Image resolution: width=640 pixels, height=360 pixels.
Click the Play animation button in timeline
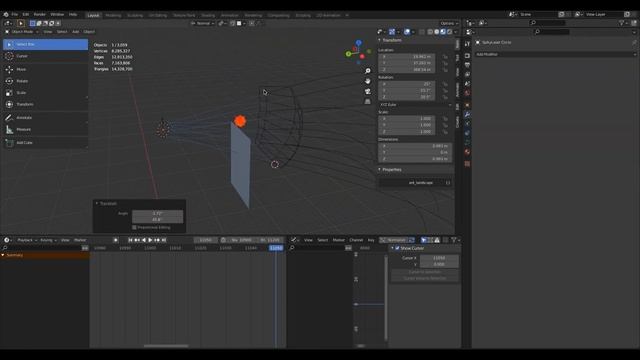point(150,240)
